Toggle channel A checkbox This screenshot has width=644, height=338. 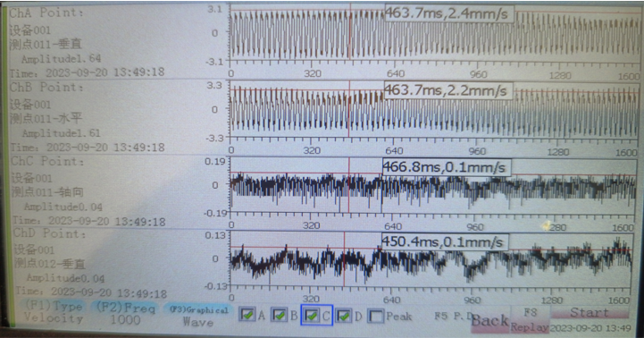pos(247,316)
